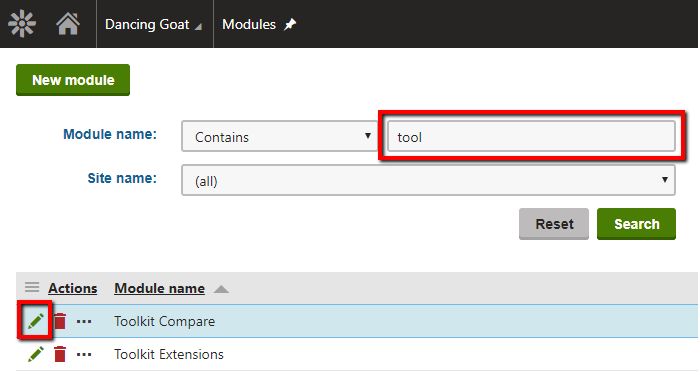Open the grid actions hamburger menu
Image resolution: width=698 pixels, height=381 pixels.
32,287
